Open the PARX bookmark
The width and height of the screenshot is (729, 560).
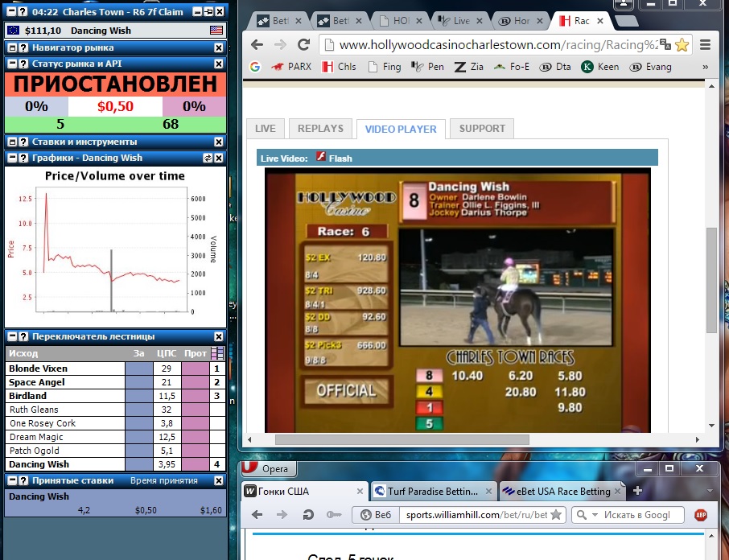[x=290, y=67]
